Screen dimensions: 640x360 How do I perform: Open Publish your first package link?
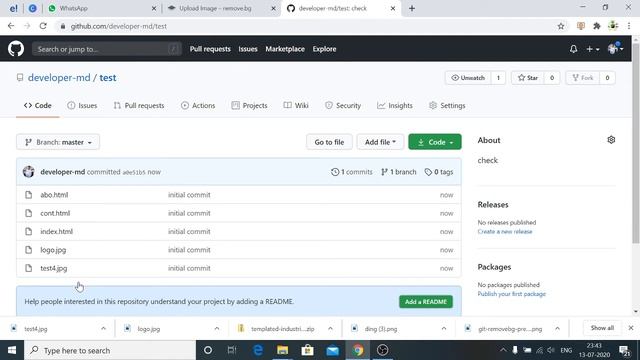511,294
